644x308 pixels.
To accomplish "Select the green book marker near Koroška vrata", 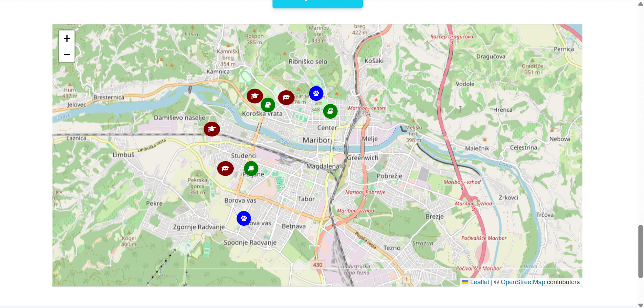I will [x=268, y=105].
